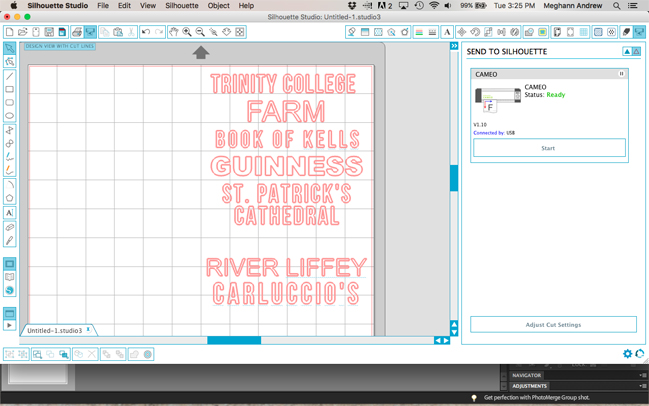
Task: Expand the ADJUSTMENTS panel in background window
Action: click(x=530, y=386)
